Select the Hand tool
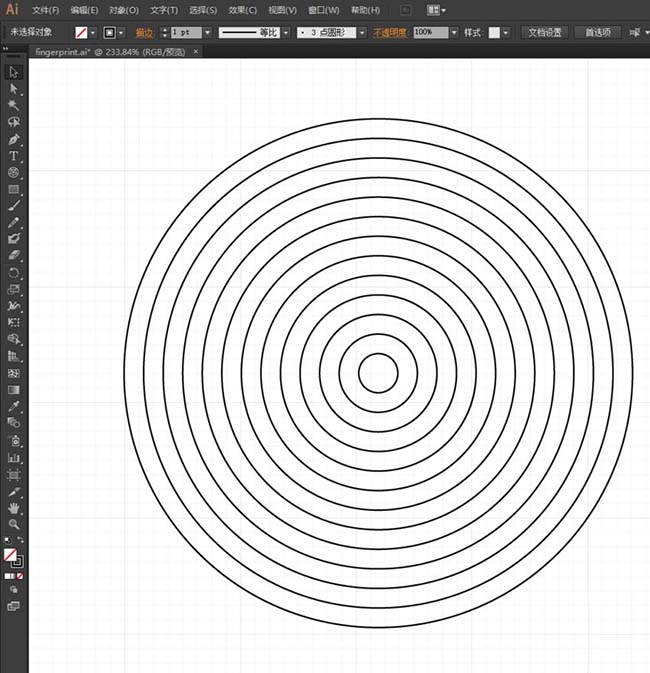The width and height of the screenshot is (650, 673). [14, 508]
